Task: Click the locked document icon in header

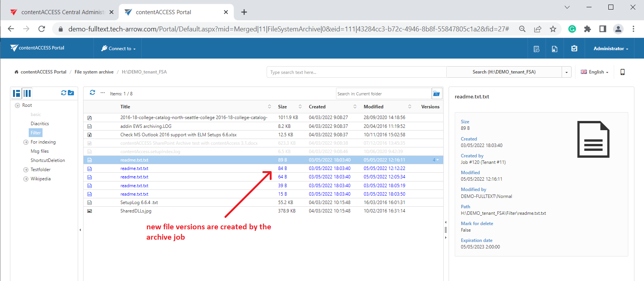Action: pyautogui.click(x=554, y=49)
